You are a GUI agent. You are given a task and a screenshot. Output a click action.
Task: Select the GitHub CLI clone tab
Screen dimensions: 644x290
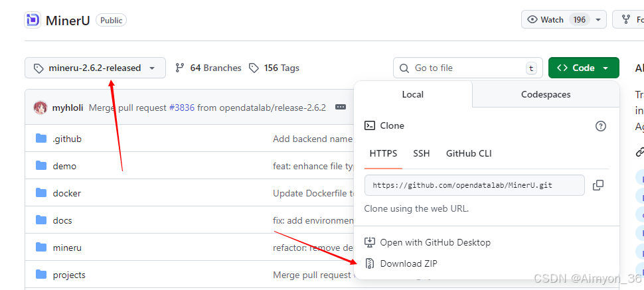[x=469, y=153]
